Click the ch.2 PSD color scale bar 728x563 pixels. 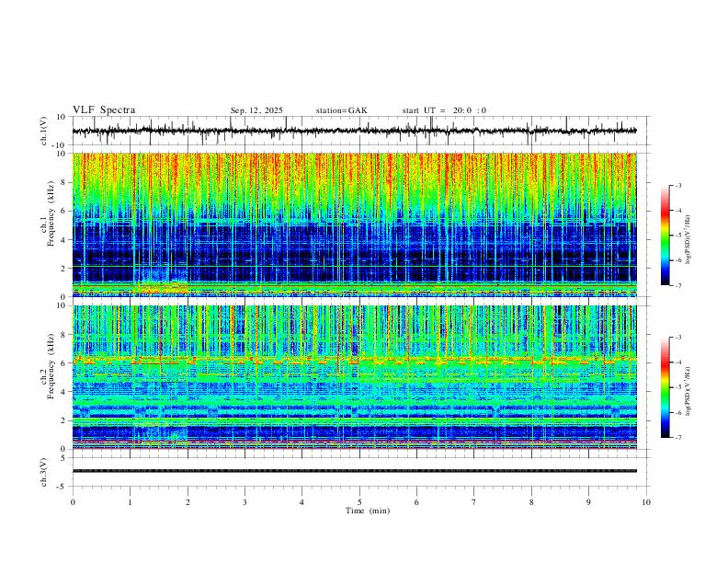665,387
